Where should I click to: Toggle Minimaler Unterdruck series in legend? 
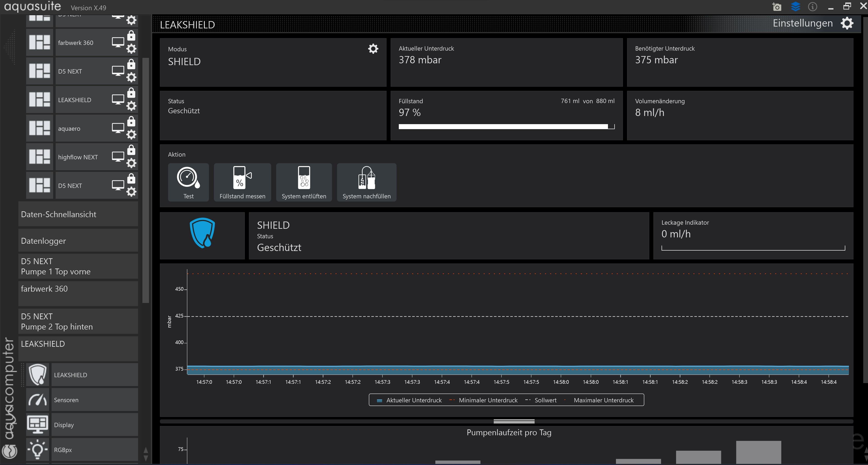coord(484,400)
